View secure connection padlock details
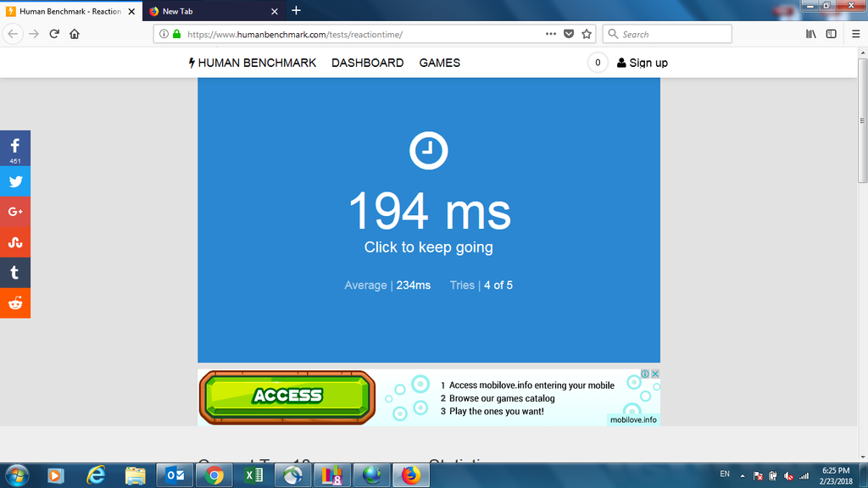This screenshot has width=868, height=488. [176, 34]
